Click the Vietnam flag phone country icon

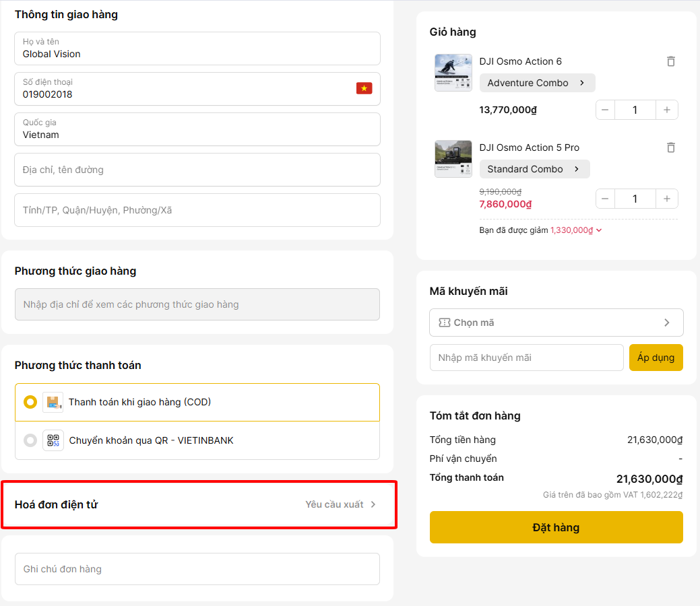(364, 88)
